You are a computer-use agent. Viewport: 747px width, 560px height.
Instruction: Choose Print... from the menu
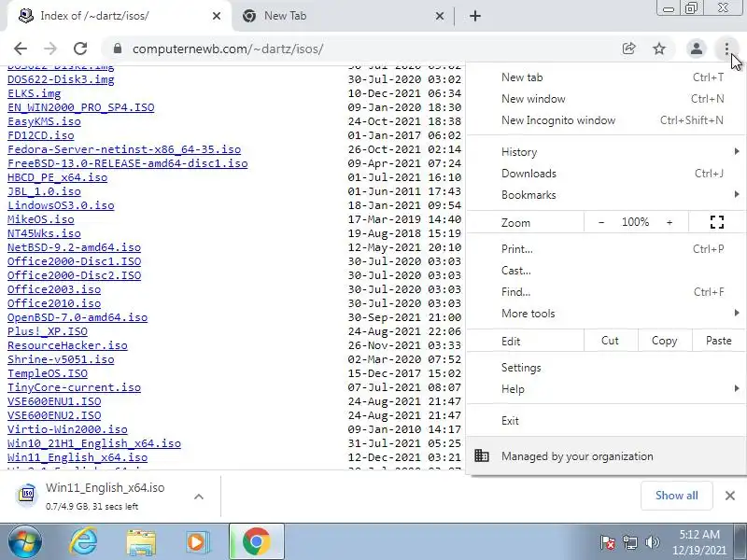pos(606,248)
